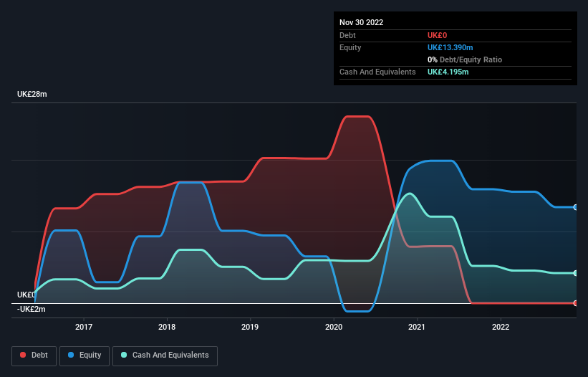The height and width of the screenshot is (377, 588).
Task: Click the 0% Debt/Equity Ratio text
Action: tap(465, 59)
